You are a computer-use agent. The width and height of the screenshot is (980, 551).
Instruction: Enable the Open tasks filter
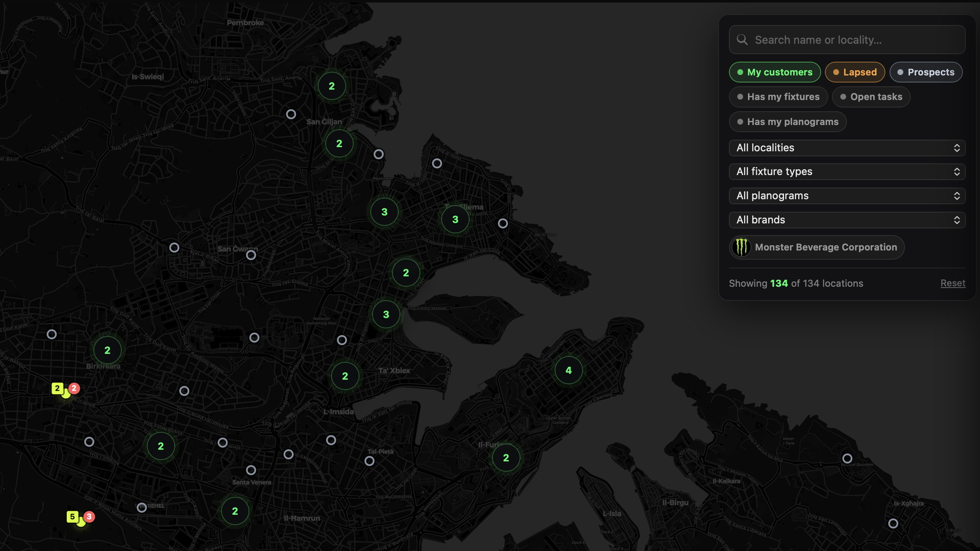(871, 97)
